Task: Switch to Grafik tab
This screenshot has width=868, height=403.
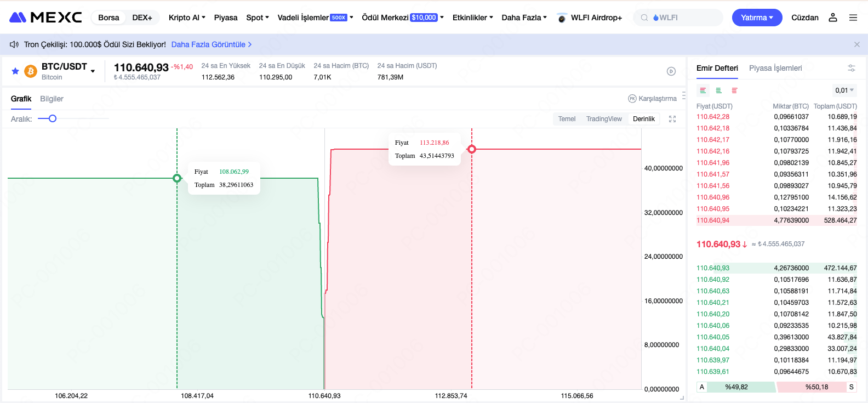Action: (x=21, y=99)
